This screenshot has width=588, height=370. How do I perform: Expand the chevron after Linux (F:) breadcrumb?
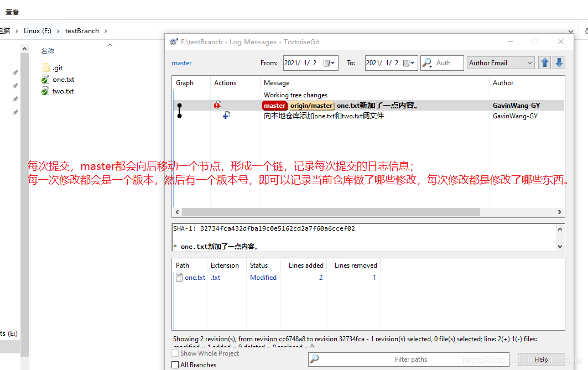tap(58, 31)
